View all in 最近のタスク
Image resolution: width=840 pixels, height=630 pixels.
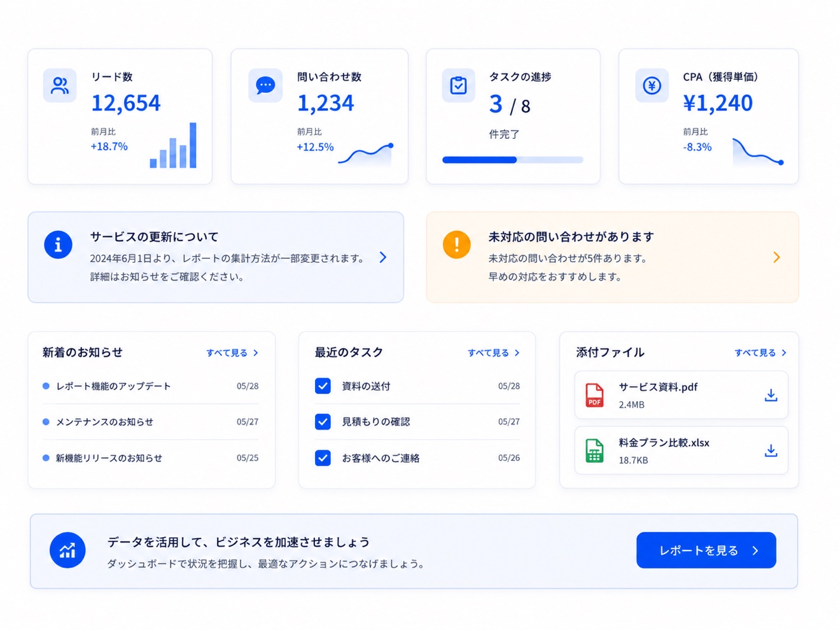pos(494,353)
